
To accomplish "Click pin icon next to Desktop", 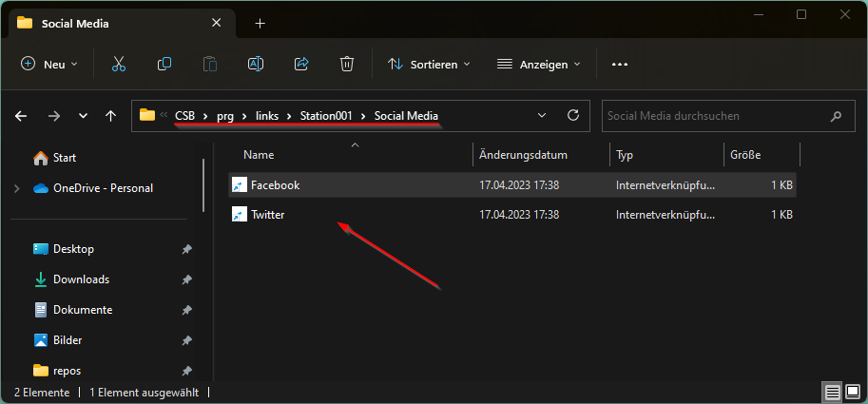I will 186,250.
